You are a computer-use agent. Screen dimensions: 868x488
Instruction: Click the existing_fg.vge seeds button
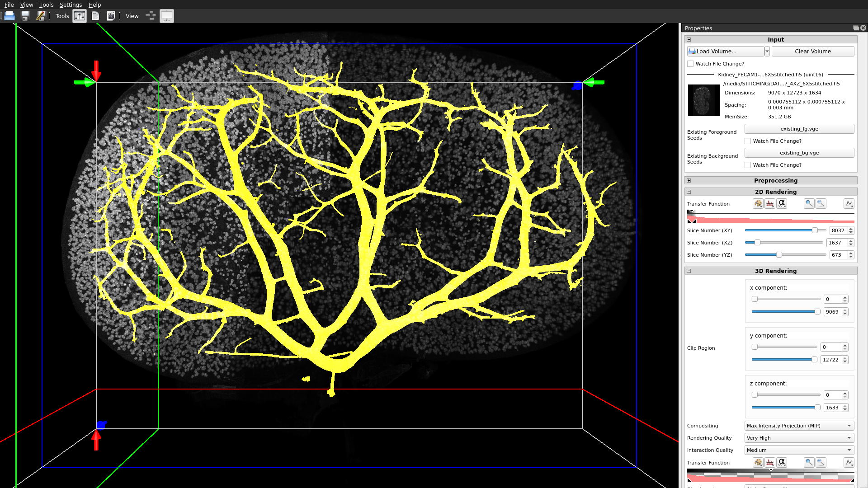click(799, 129)
